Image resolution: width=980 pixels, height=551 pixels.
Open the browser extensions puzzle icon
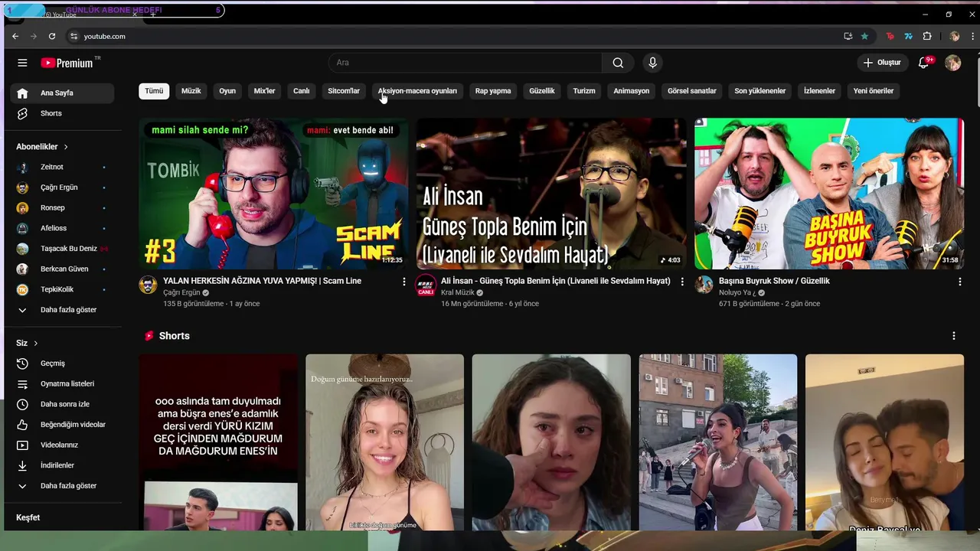pyautogui.click(x=927, y=36)
